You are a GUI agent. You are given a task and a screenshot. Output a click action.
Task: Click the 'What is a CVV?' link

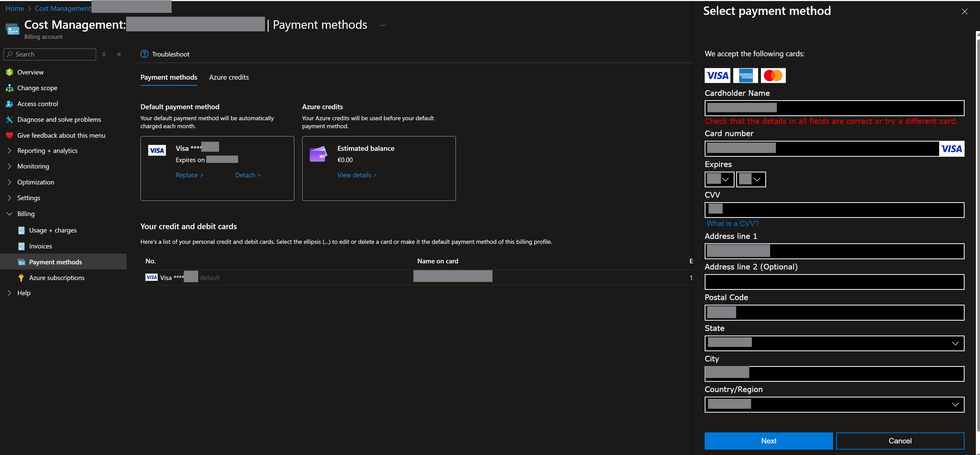pos(733,223)
